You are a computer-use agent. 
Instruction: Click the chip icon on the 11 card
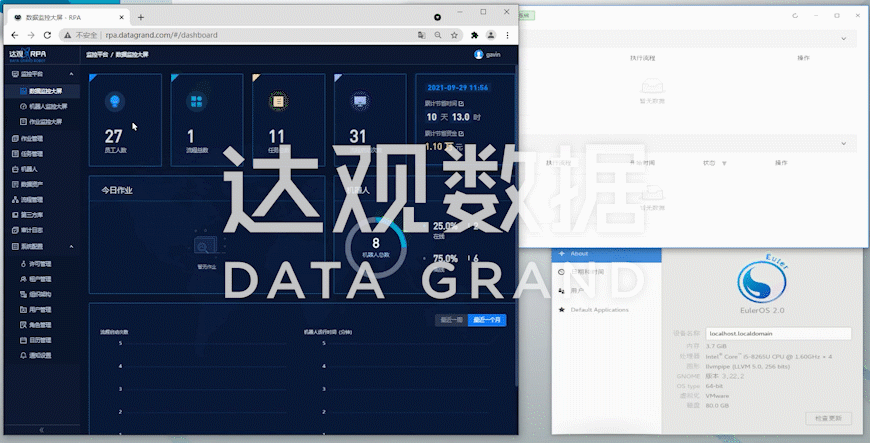pos(277,102)
